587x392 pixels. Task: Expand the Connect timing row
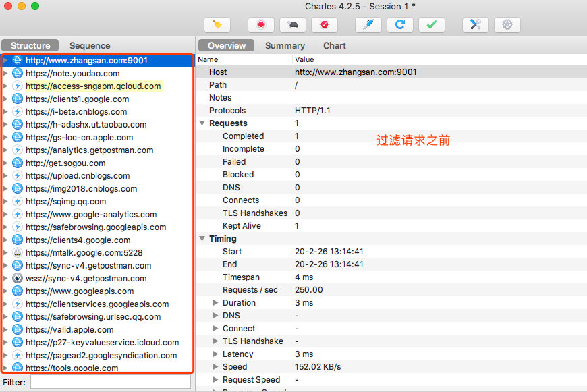point(215,329)
